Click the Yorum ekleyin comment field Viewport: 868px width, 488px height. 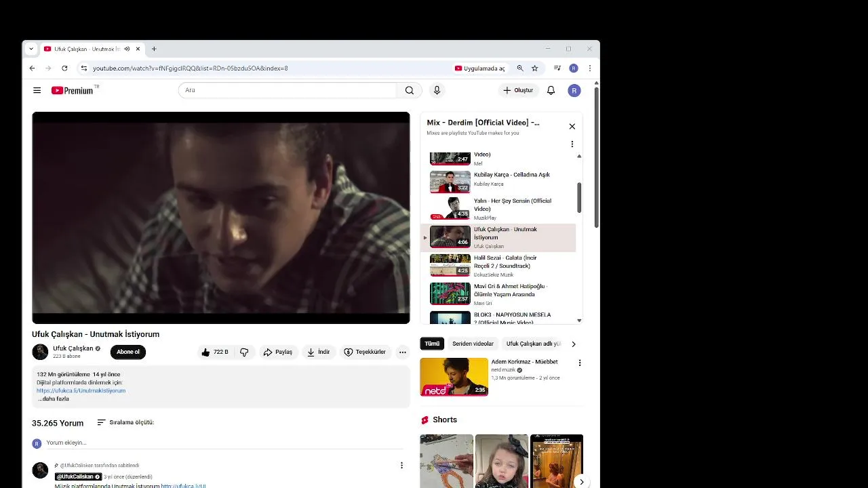pos(224,443)
